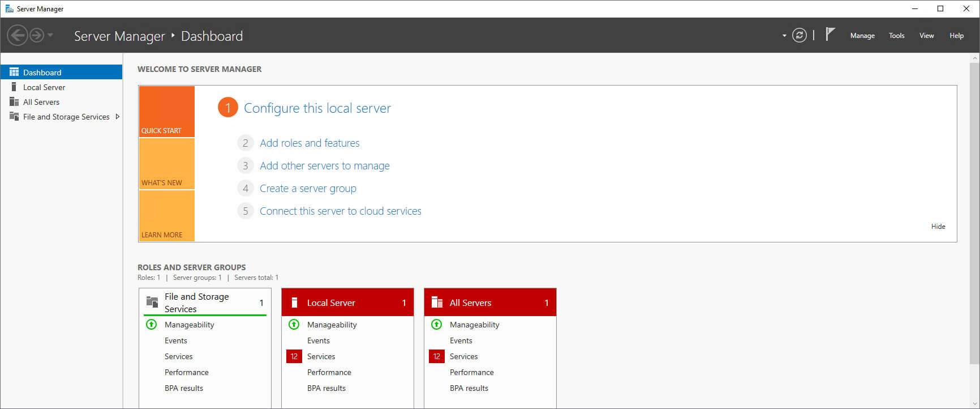Image resolution: width=980 pixels, height=409 pixels.
Task: Click File and Storage Services sidebar icon
Action: coord(14,116)
